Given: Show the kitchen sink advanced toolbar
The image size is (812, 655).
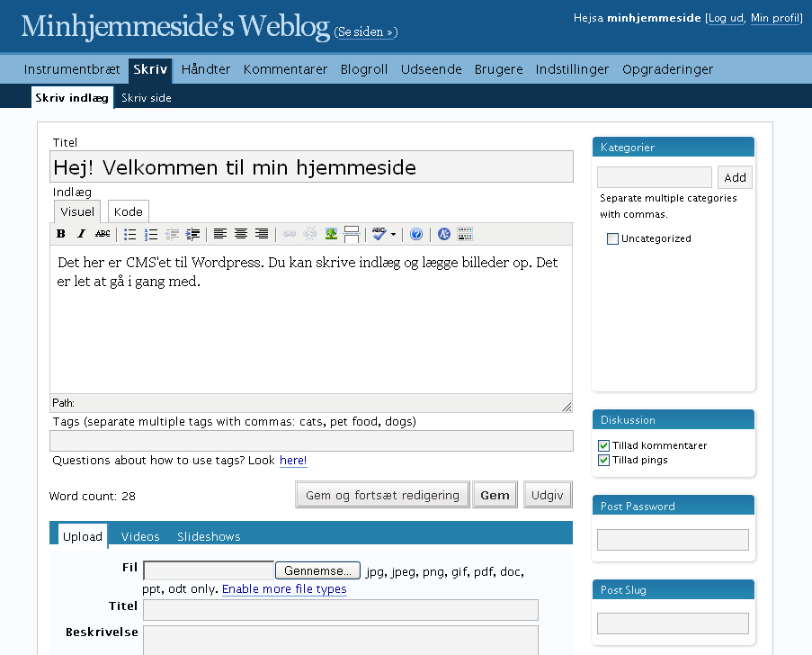Looking at the screenshot, I should [x=465, y=234].
